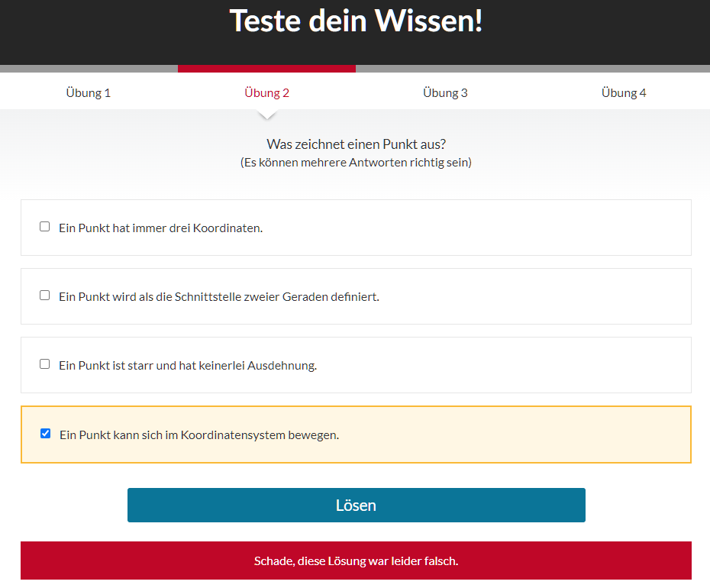Click the question 'Was zeichnet einen Punkt aus?'

click(356, 144)
